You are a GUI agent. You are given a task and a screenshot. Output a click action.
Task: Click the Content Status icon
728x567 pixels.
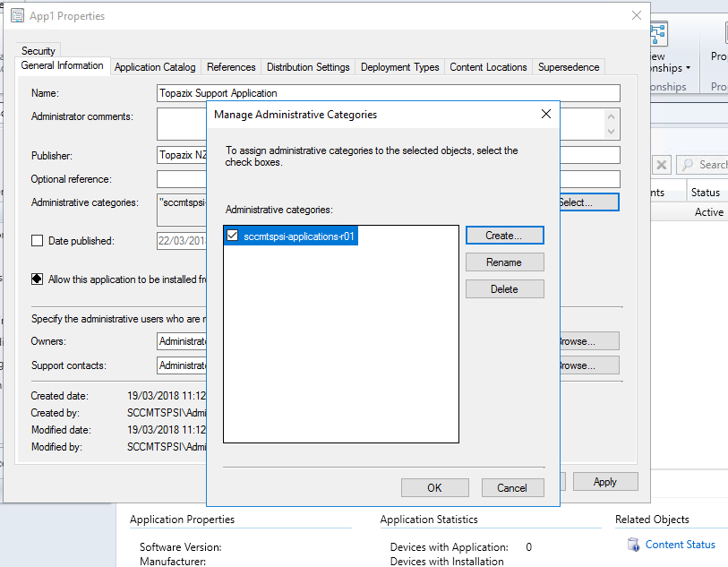tap(633, 545)
